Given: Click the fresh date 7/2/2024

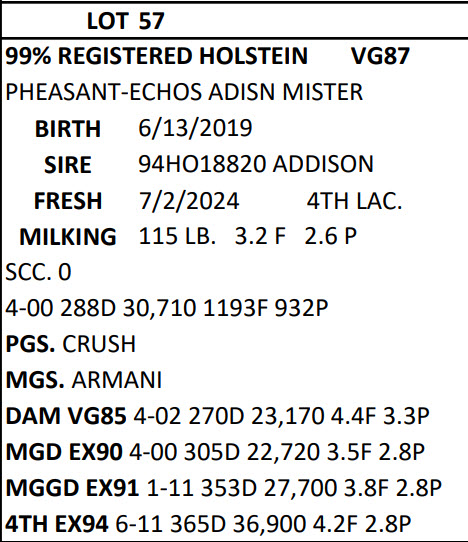Looking at the screenshot, I should 189,201.
